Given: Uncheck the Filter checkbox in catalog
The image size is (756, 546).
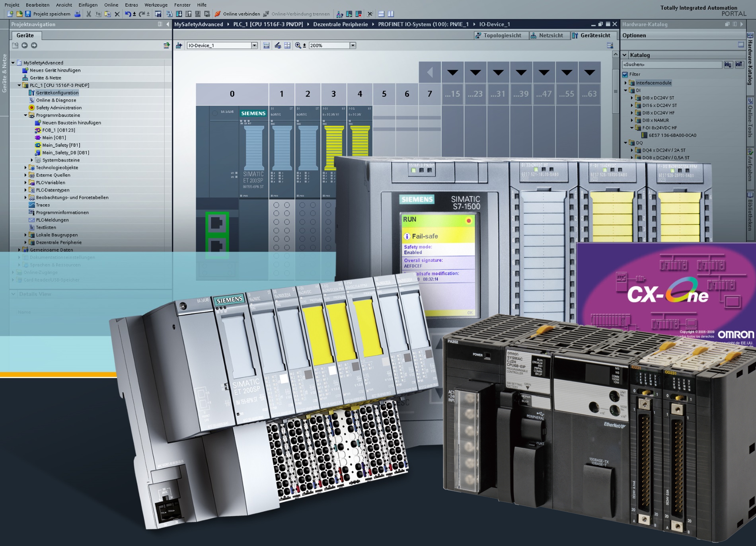Looking at the screenshot, I should point(625,74).
